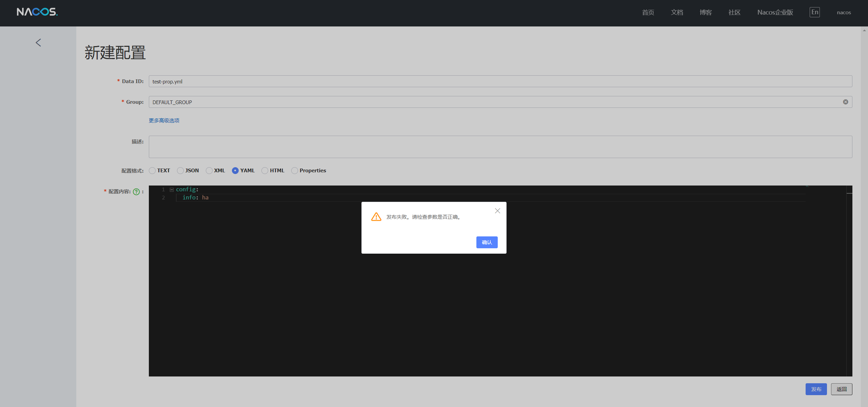Select the JSON format radio button

[180, 171]
